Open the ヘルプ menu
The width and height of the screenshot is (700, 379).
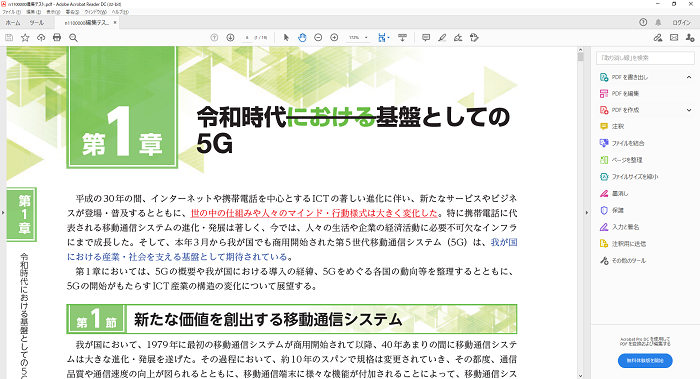coord(120,12)
